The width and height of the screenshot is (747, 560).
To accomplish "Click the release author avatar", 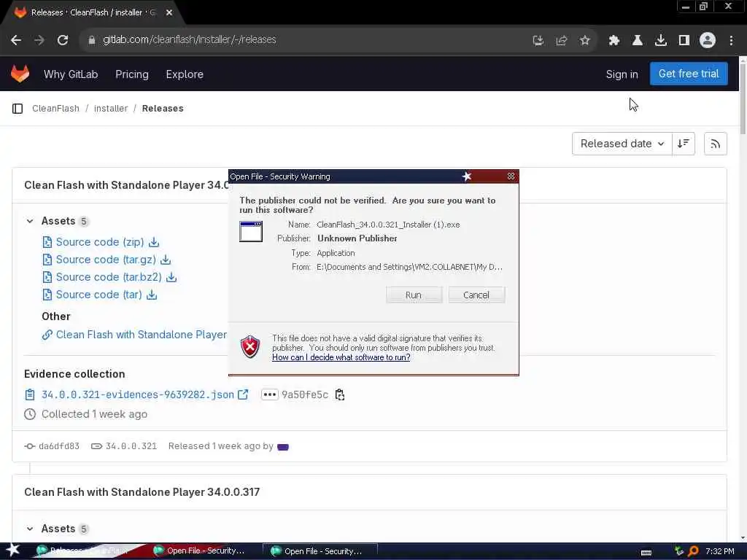I will point(283,447).
